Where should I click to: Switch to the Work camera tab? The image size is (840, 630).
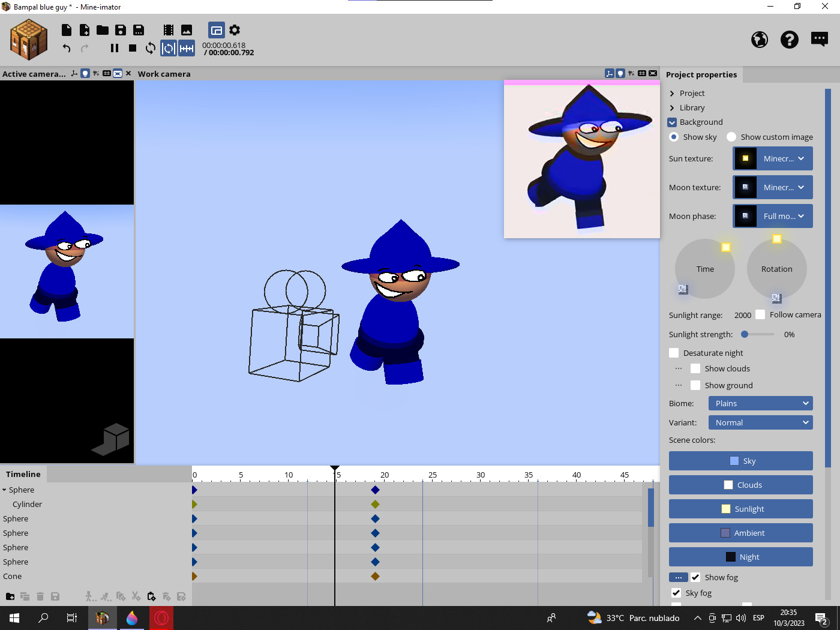click(164, 73)
